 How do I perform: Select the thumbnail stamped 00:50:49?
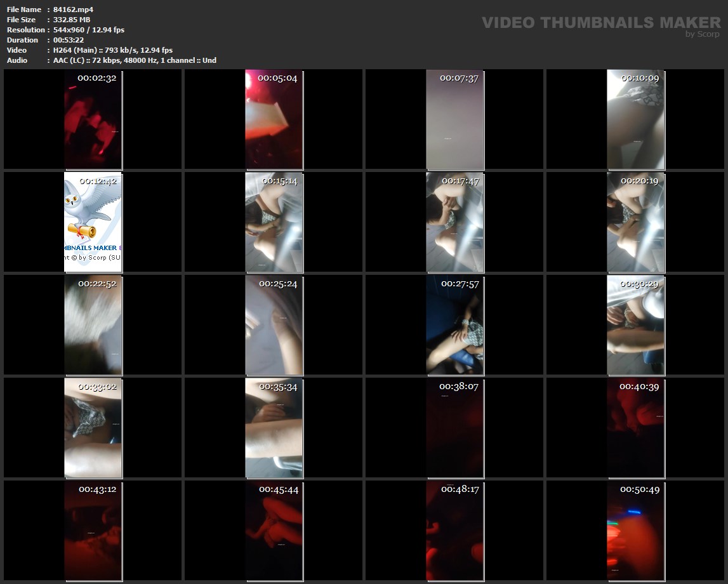pos(636,531)
